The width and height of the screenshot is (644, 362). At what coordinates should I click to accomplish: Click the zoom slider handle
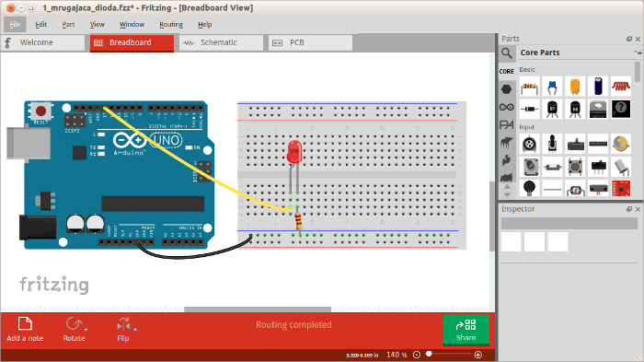pos(429,354)
